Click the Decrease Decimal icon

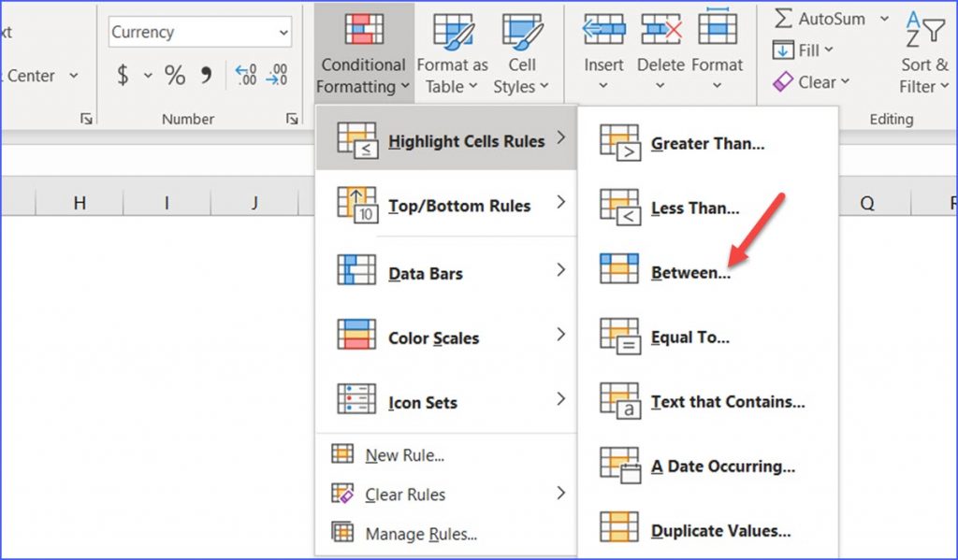click(277, 76)
